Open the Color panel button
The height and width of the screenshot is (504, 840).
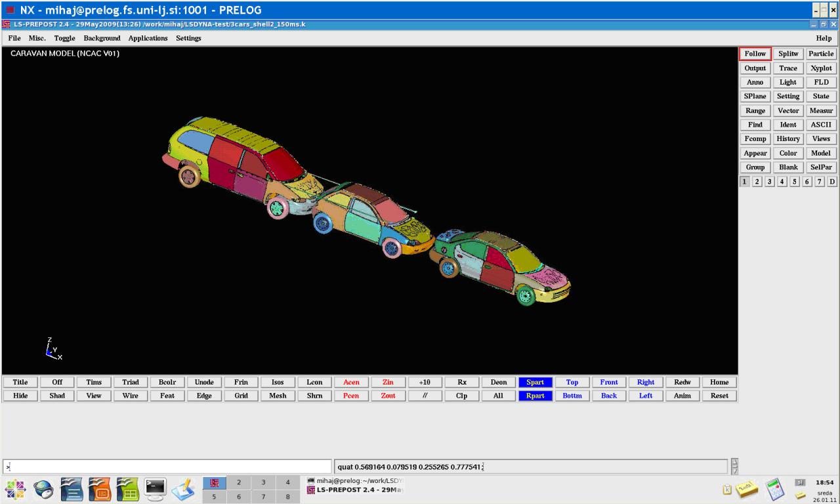click(x=788, y=153)
